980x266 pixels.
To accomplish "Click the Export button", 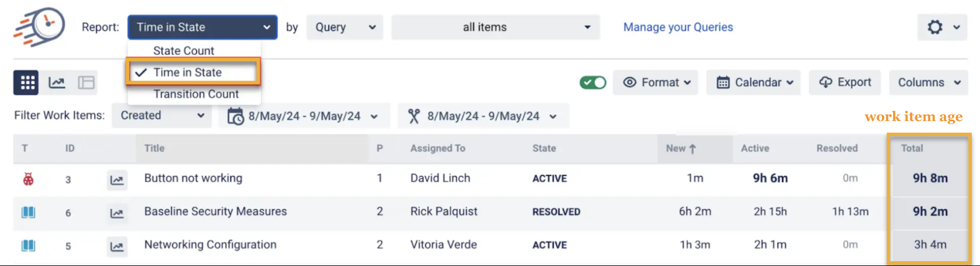I will point(845,82).
